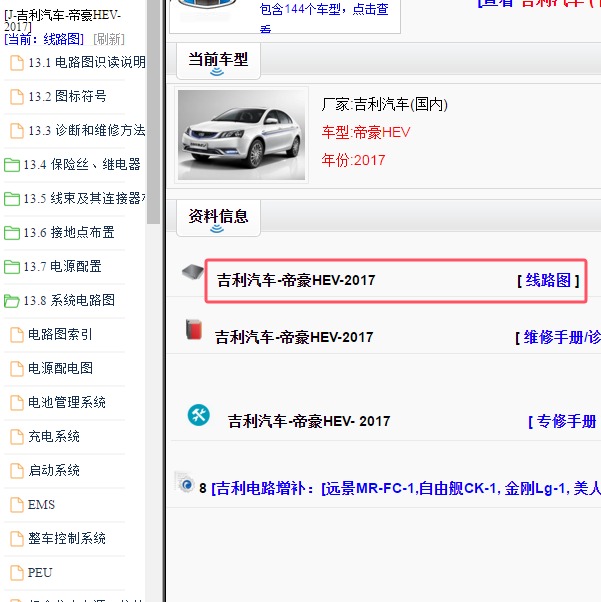Click page icon beside 充电系统
601x602 pixels.
pyautogui.click(x=17, y=437)
